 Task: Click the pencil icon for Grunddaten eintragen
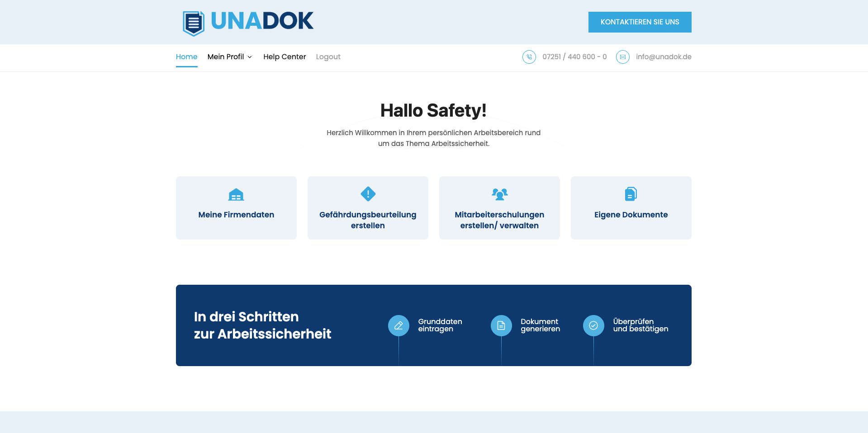pos(398,325)
